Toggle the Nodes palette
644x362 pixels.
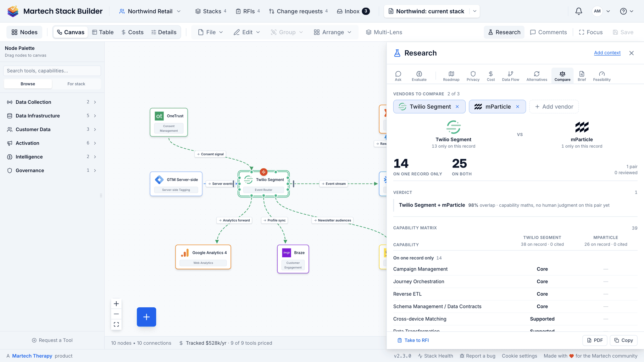click(x=25, y=32)
